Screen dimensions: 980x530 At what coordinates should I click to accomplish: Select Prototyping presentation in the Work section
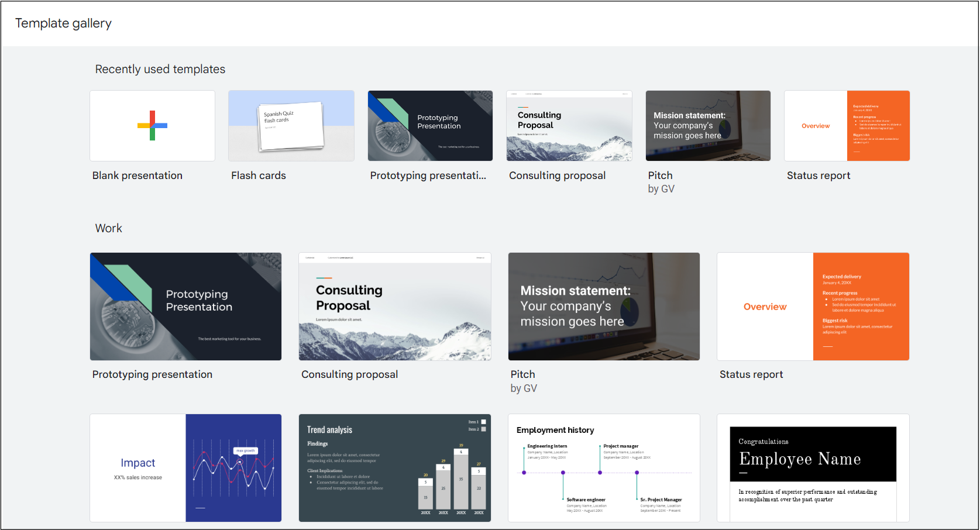pos(185,307)
